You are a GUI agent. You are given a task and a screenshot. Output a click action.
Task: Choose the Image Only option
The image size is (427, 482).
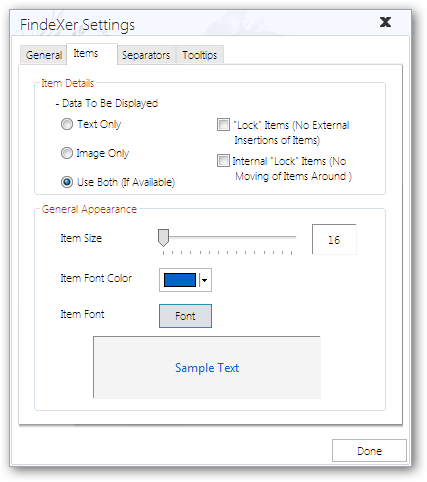(x=67, y=153)
